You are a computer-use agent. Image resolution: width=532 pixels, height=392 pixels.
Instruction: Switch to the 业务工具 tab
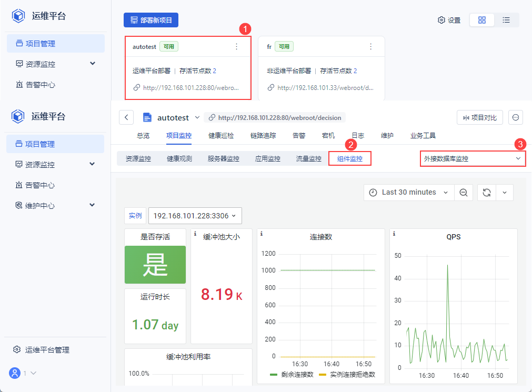pyautogui.click(x=423, y=135)
